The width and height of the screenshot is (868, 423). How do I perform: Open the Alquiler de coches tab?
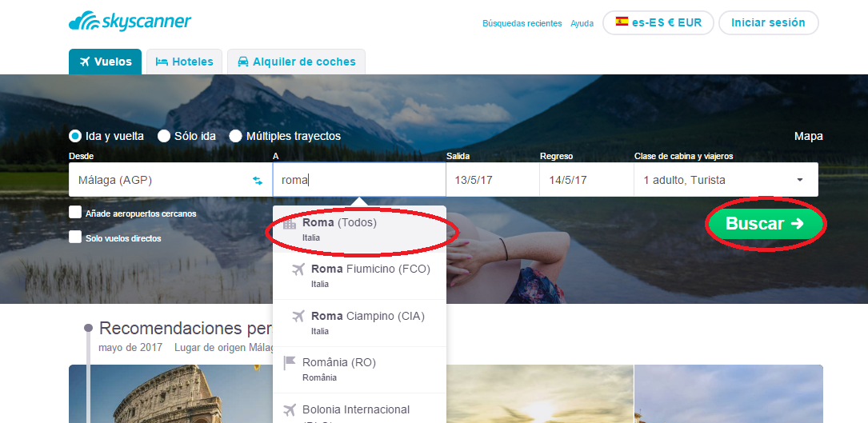(x=296, y=62)
